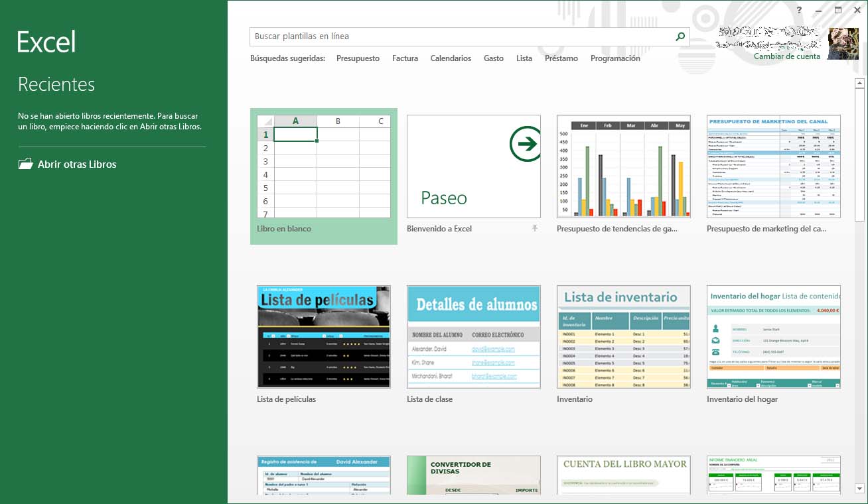Choose the Gasto suggested search

[x=494, y=58]
